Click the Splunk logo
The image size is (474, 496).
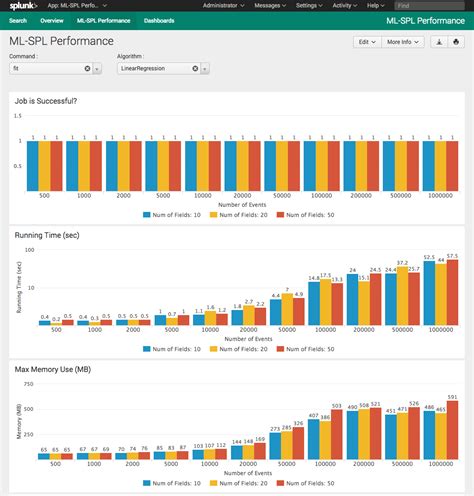click(23, 6)
